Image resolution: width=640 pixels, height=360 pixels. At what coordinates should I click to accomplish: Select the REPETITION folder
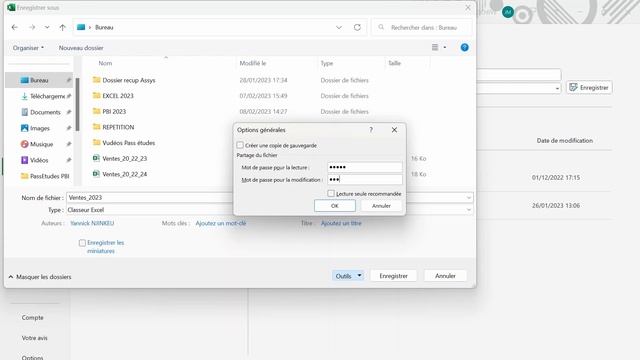click(x=118, y=127)
